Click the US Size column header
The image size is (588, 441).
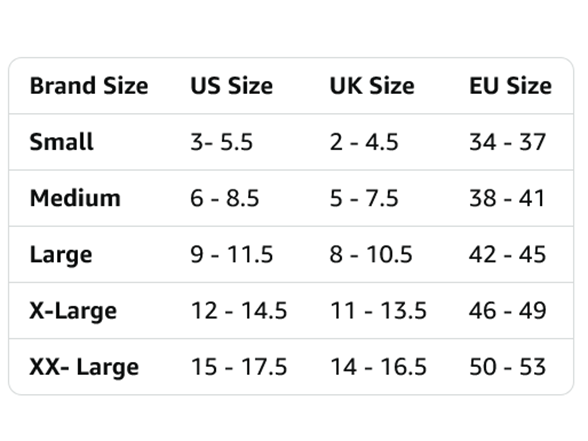coord(231,86)
